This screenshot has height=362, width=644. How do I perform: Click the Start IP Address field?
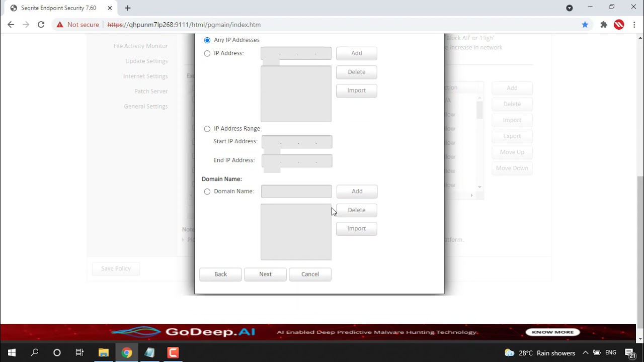[x=297, y=142]
